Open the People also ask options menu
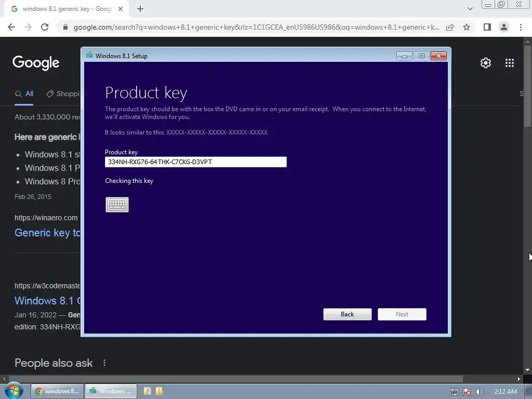 (104, 363)
